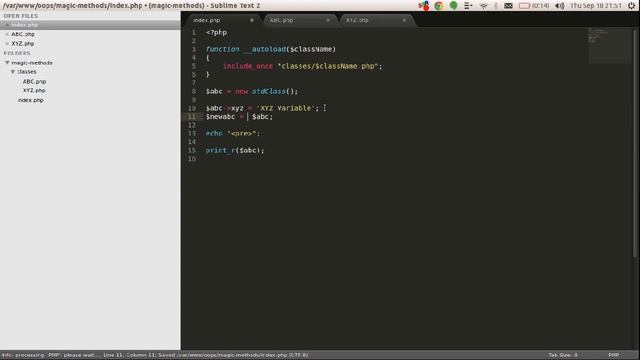Open the battery indicator menu
Image resolution: width=640 pixels, height=360 pixels.
click(x=534, y=6)
